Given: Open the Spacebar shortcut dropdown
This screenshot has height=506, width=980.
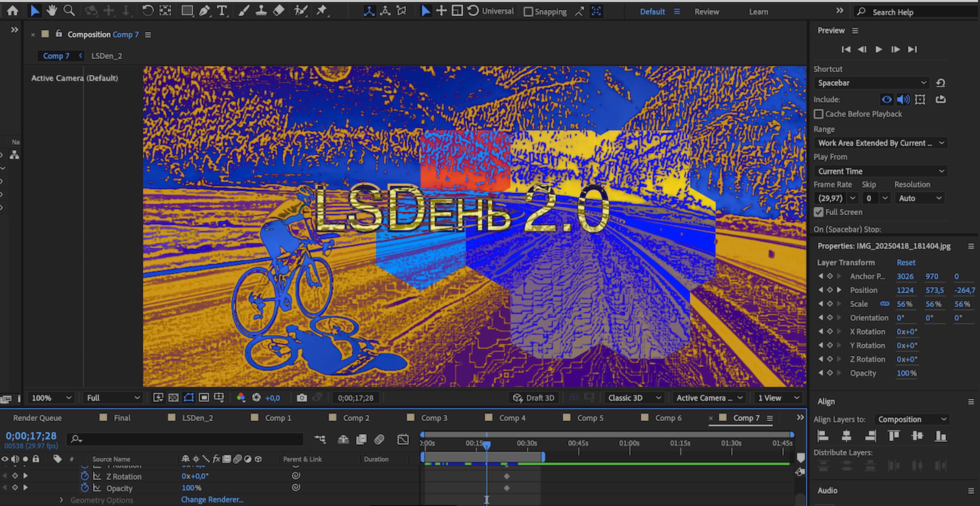Looking at the screenshot, I should tap(871, 83).
